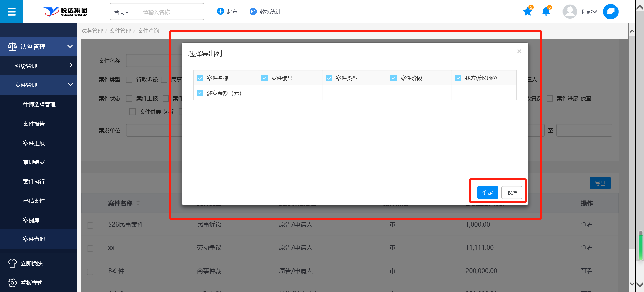Select 案例库 in the sidebar
644x292 pixels.
point(31,220)
